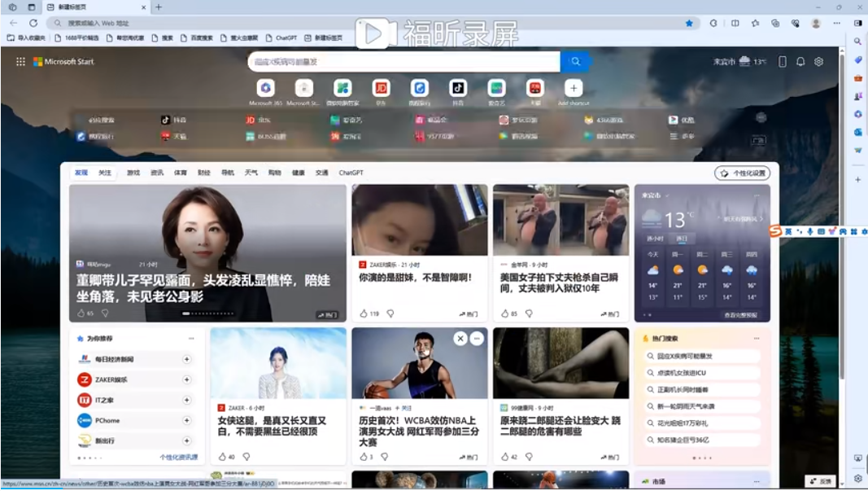This screenshot has width=868, height=491.
Task: Follow ZAKER娱乐 with plus button
Action: tap(186, 379)
